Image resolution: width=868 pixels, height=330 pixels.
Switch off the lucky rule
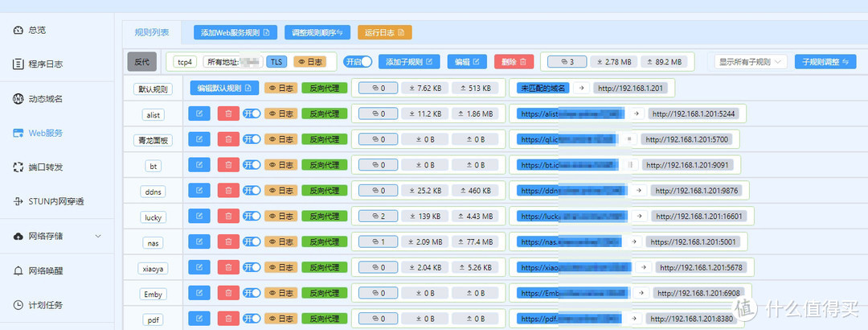(x=252, y=217)
